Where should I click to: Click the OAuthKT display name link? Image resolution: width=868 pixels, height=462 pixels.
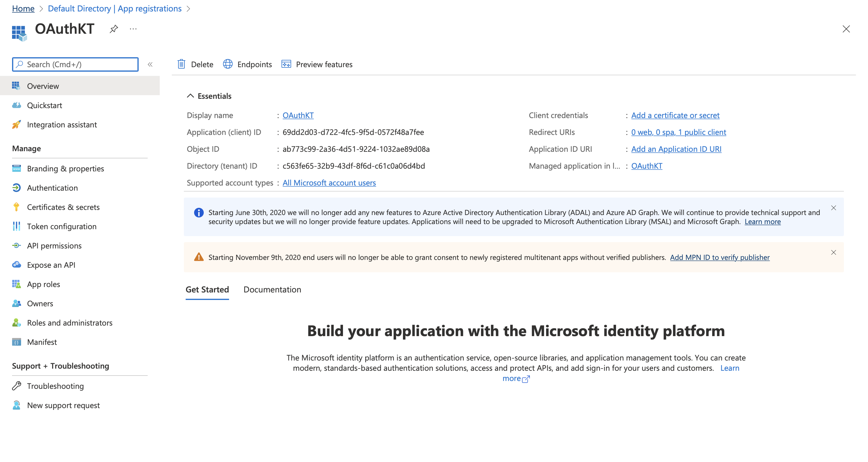(x=298, y=115)
